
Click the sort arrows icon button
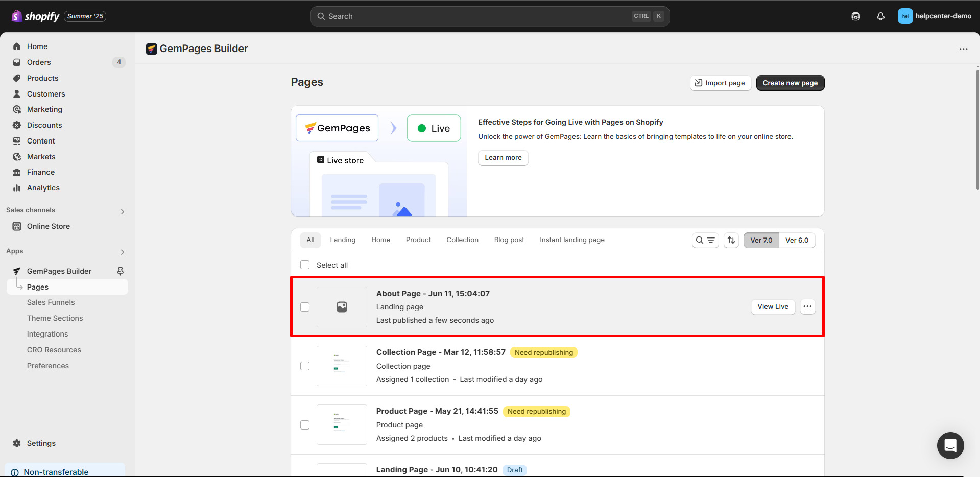[731, 240]
